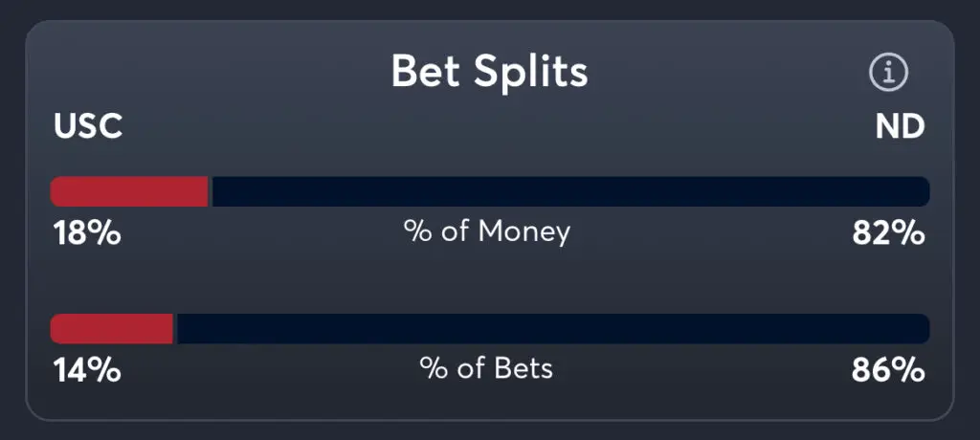980x440 pixels.
Task: Click the 82% money value for ND
Action: 889,232
